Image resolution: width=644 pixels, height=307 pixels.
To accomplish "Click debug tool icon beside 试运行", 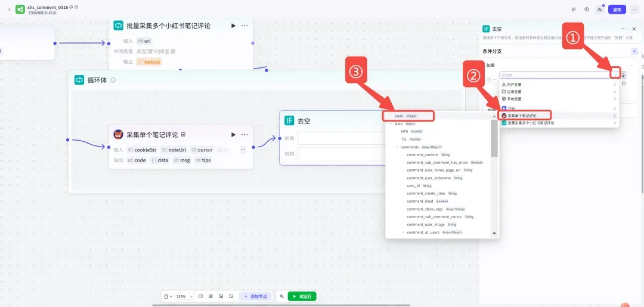I will point(281,296).
